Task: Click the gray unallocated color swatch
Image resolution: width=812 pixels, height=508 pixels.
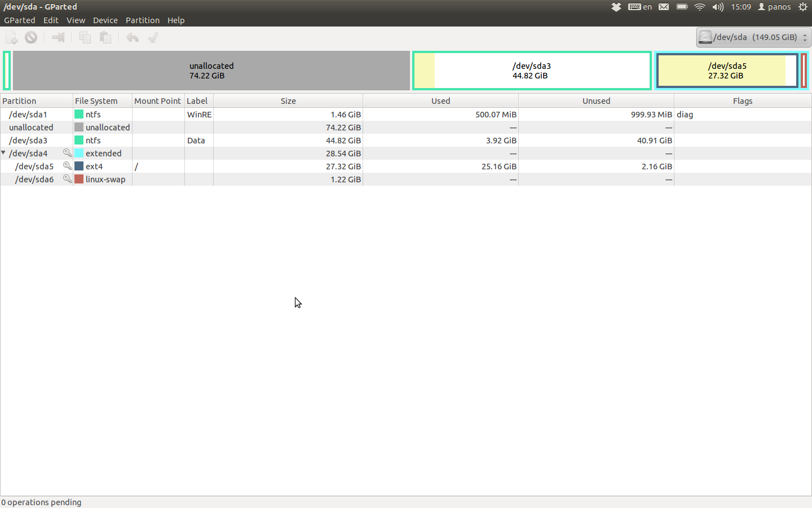Action: pos(79,127)
